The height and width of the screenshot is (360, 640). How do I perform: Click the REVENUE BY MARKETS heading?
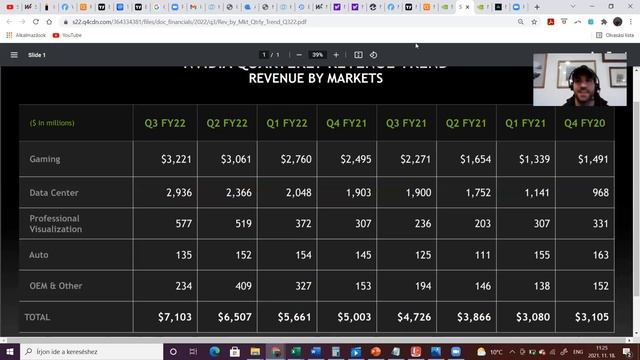click(x=316, y=78)
